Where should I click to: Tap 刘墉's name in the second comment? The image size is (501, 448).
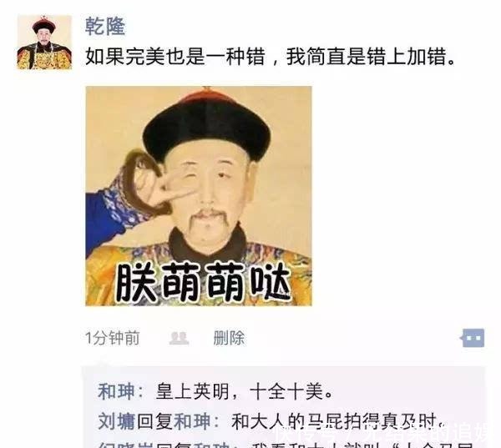click(x=116, y=421)
